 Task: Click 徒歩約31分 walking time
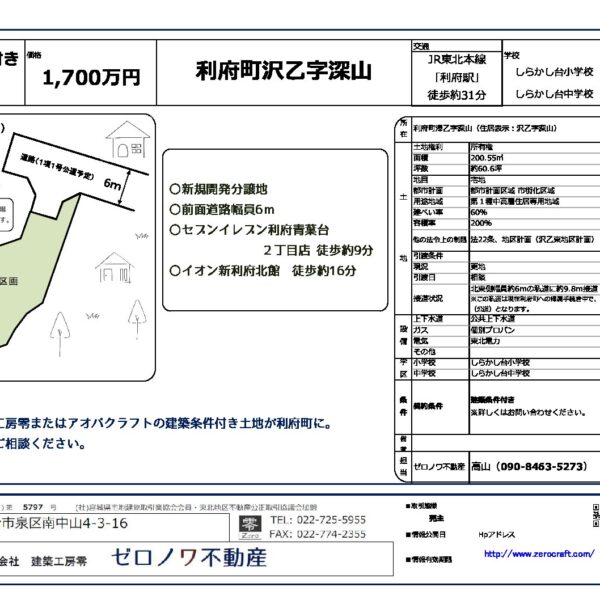pyautogui.click(x=457, y=95)
